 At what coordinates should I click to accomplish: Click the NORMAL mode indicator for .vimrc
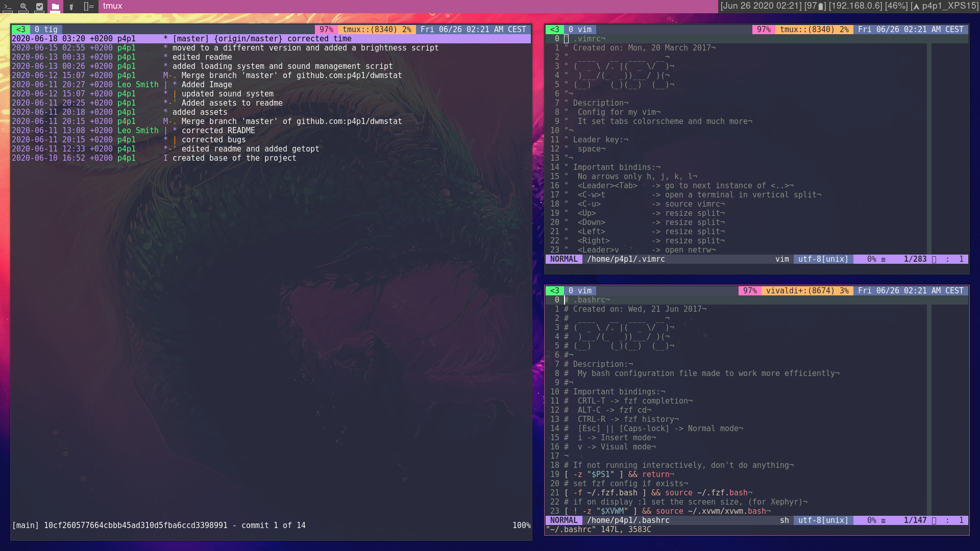pyautogui.click(x=563, y=259)
